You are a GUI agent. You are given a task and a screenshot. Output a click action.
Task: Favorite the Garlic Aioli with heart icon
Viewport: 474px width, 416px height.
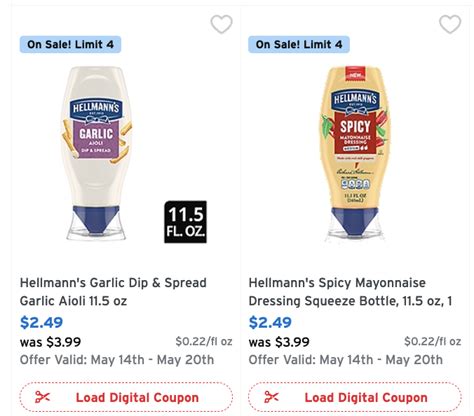pos(221,24)
